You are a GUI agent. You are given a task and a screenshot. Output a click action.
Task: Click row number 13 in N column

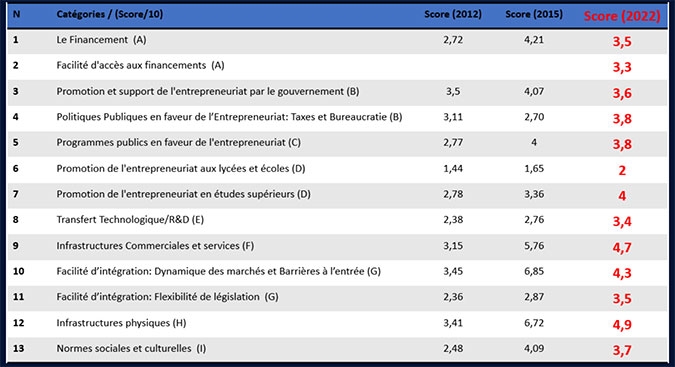click(18, 348)
